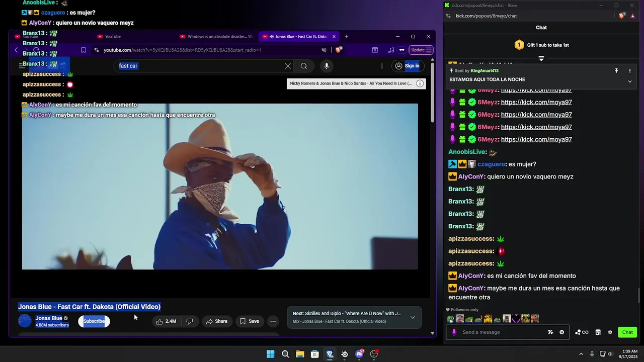Save the video to a playlist
Screen dimensions: 644x362
click(x=250, y=321)
